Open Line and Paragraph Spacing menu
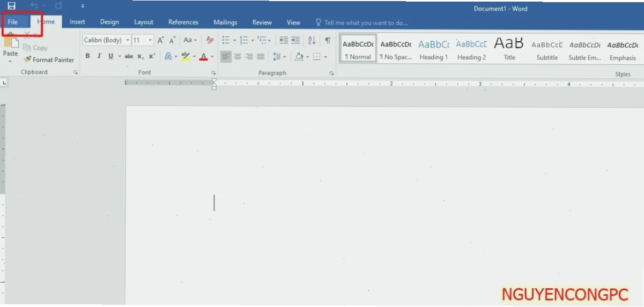The image size is (644, 307). click(279, 56)
